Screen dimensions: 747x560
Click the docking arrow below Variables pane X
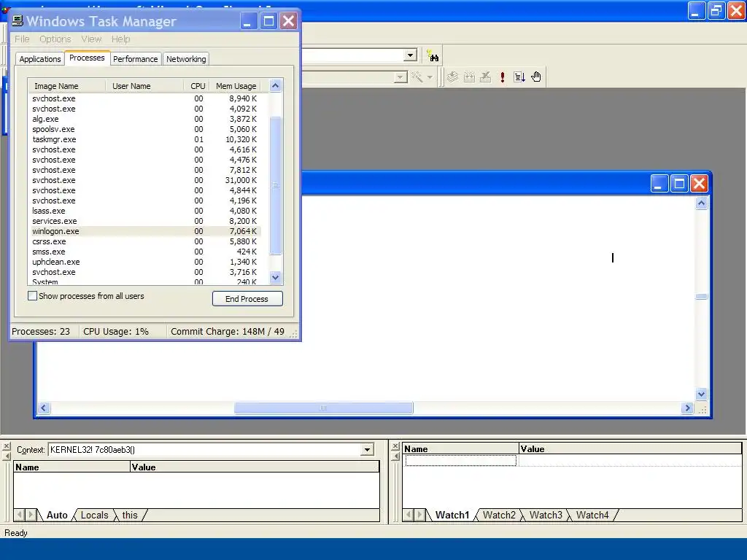6,456
